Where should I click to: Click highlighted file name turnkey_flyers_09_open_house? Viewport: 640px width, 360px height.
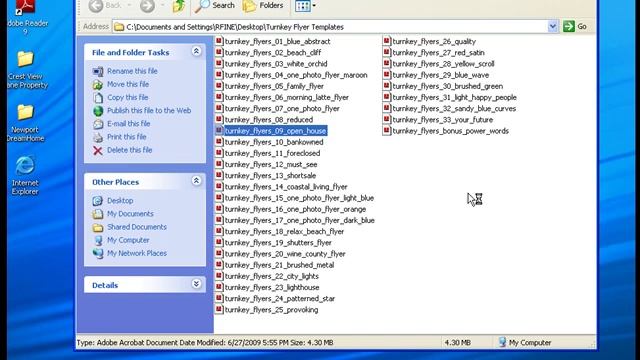coord(276,131)
